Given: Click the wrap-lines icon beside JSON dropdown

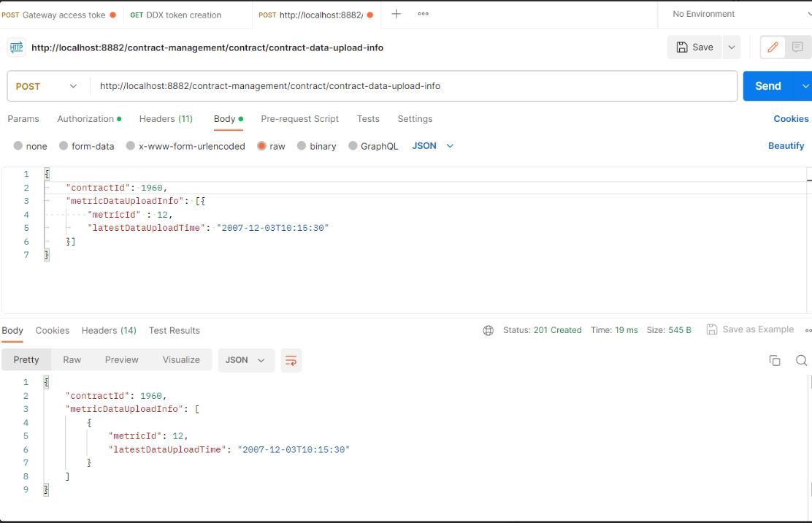Looking at the screenshot, I should [x=291, y=360].
